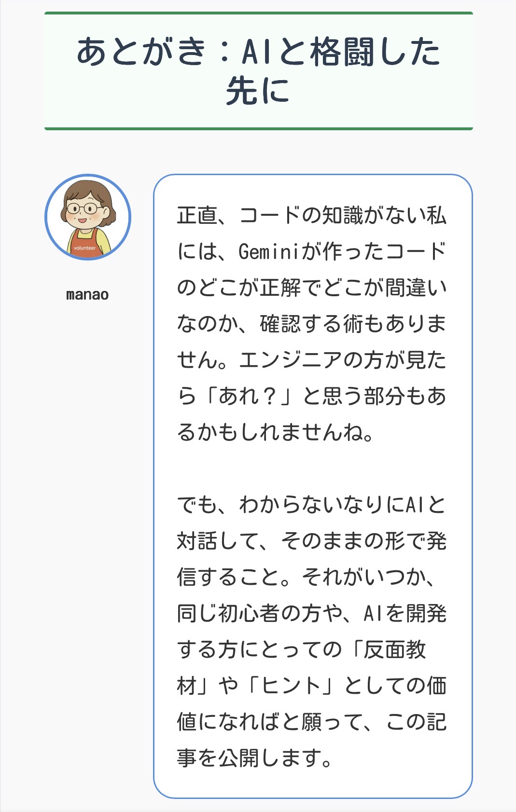This screenshot has height=812, width=516.
Task: Click the phrase 正直 starting the first paragraph
Action: tap(197, 215)
